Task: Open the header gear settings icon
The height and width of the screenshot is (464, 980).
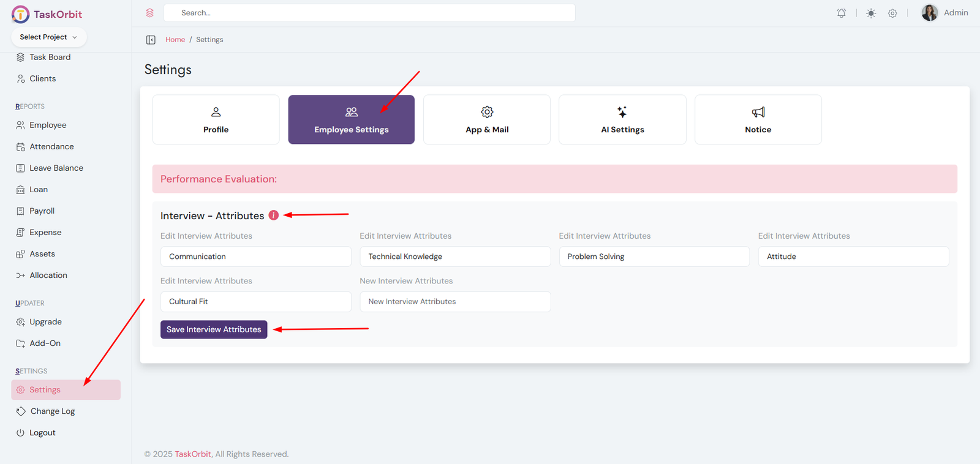Action: coord(892,13)
